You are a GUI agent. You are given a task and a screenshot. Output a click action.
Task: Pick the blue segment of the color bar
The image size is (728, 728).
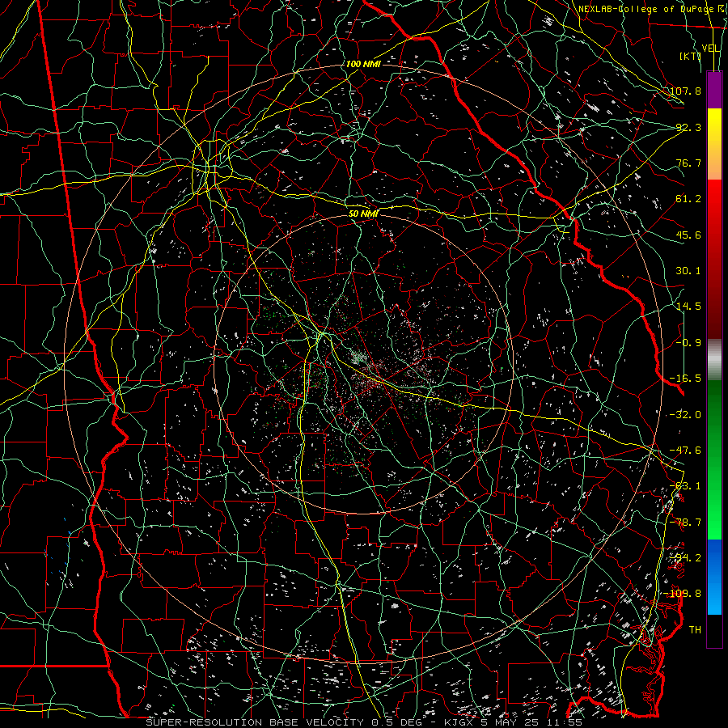tap(714, 577)
